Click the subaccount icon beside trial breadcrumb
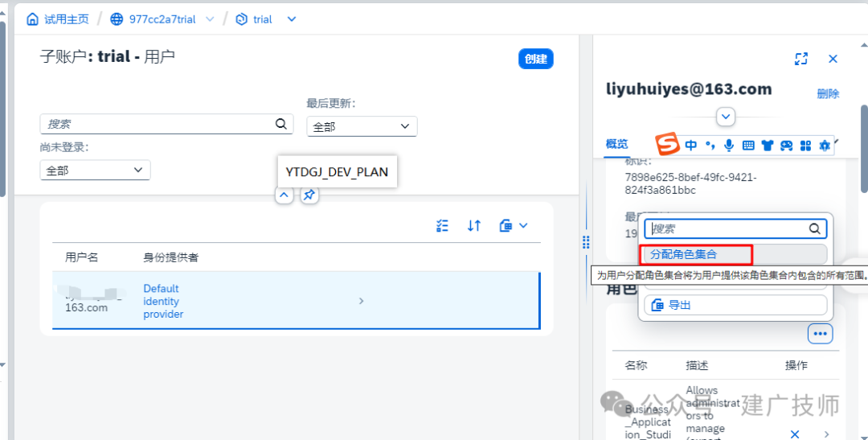This screenshot has width=868, height=440. tap(241, 19)
